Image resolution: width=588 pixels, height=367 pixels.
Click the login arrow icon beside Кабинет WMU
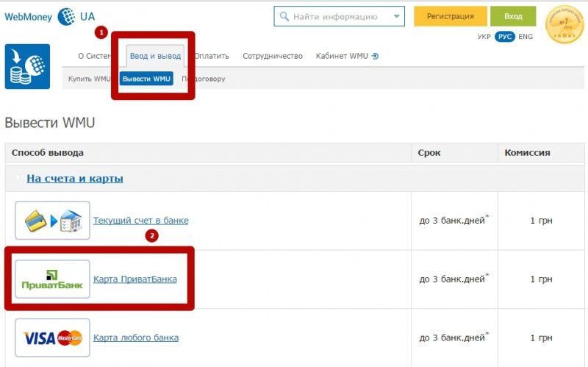tap(375, 56)
